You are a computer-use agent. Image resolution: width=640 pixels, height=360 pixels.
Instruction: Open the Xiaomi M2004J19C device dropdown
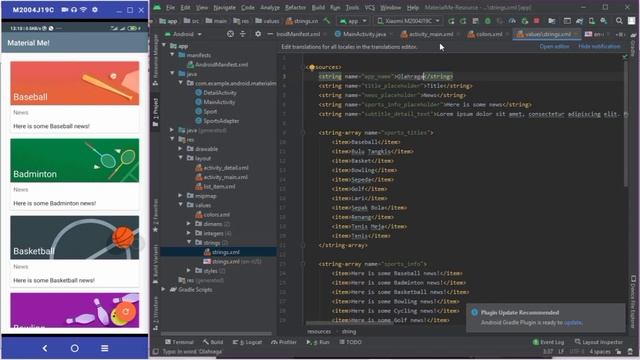pyautogui.click(x=409, y=20)
